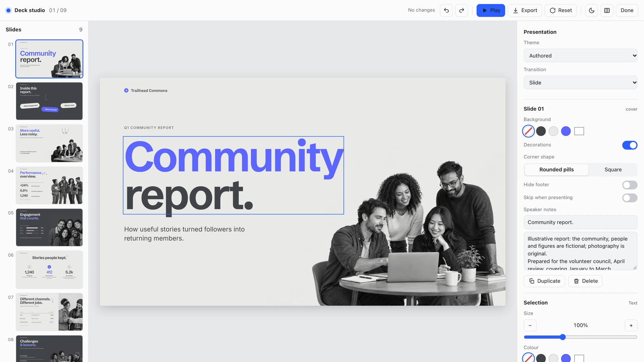Select slide 08 Challenges & lessons thumbnail
The width and height of the screenshot is (644, 362).
[x=49, y=349]
